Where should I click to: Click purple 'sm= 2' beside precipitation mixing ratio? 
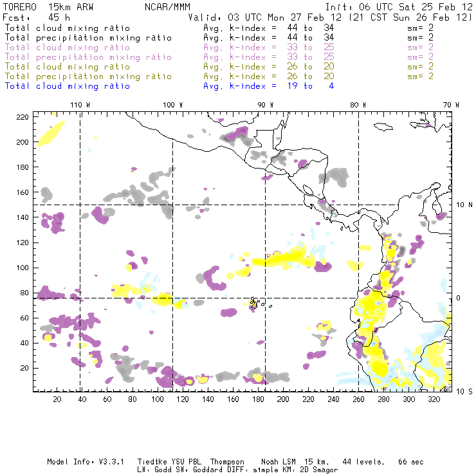click(x=420, y=57)
